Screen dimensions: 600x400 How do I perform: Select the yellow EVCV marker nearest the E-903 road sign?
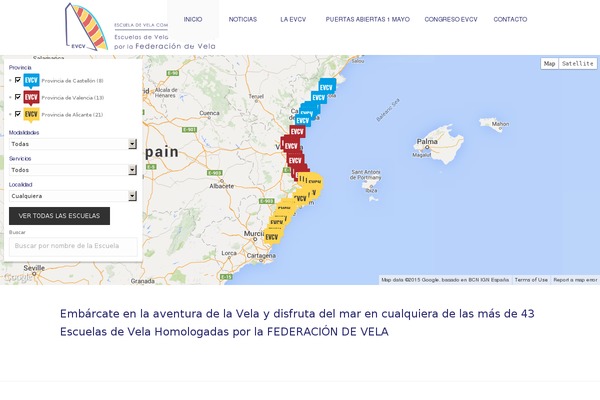(284, 206)
